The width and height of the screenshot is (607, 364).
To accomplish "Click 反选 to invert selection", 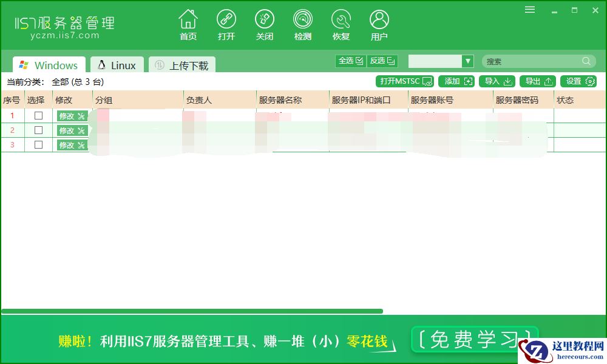I will (382, 61).
